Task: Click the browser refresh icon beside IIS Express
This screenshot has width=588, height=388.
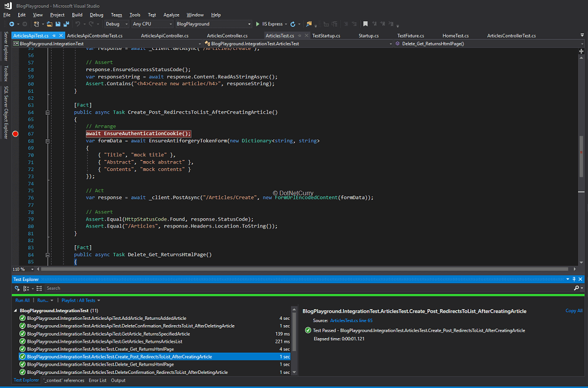Action: (293, 24)
